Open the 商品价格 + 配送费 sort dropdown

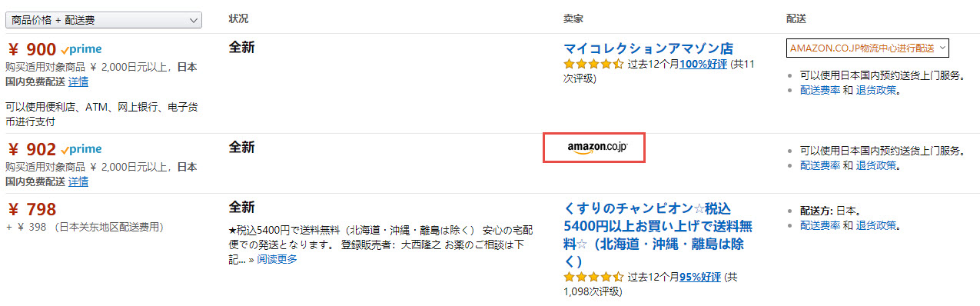point(104,21)
